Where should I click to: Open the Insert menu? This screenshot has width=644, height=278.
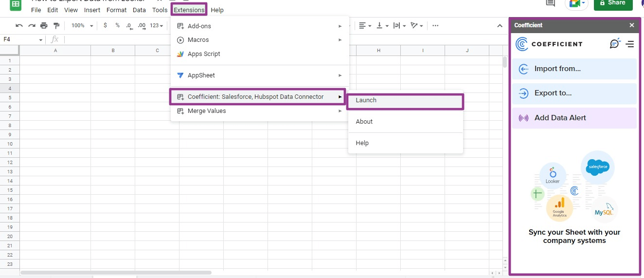click(92, 10)
